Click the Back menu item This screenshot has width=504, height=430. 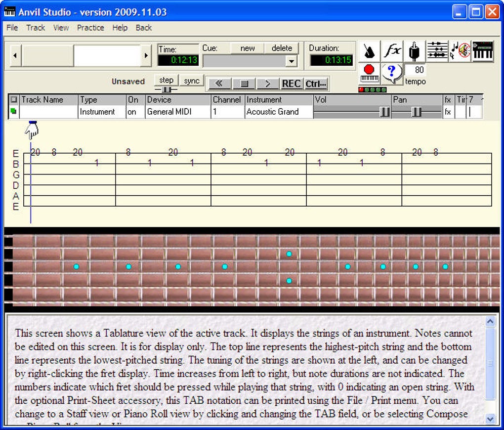point(144,28)
